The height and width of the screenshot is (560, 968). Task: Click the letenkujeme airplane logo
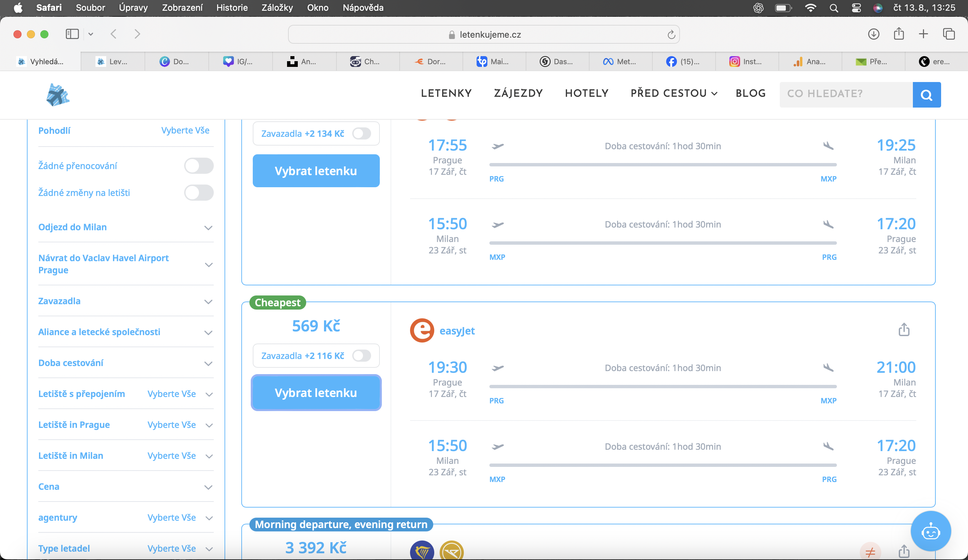[x=57, y=94]
